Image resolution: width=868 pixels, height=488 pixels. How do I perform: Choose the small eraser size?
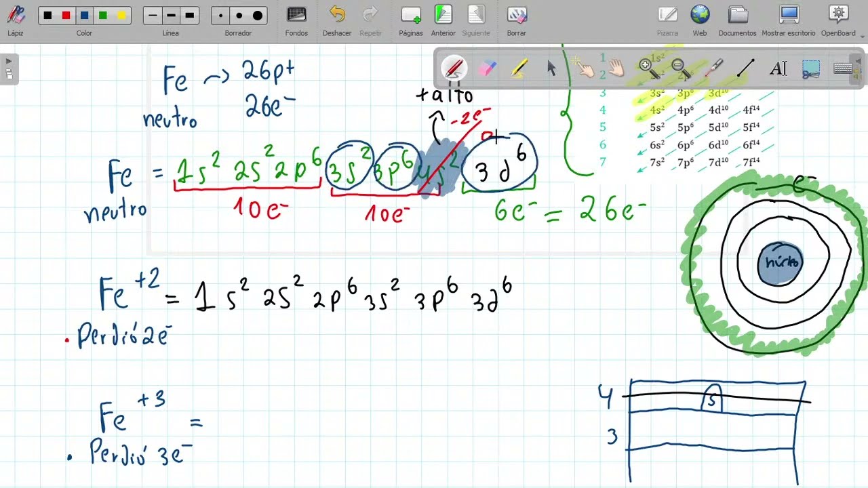click(x=220, y=15)
